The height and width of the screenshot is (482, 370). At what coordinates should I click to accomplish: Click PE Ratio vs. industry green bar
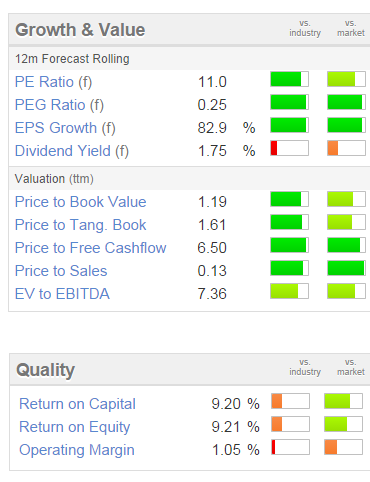click(289, 79)
